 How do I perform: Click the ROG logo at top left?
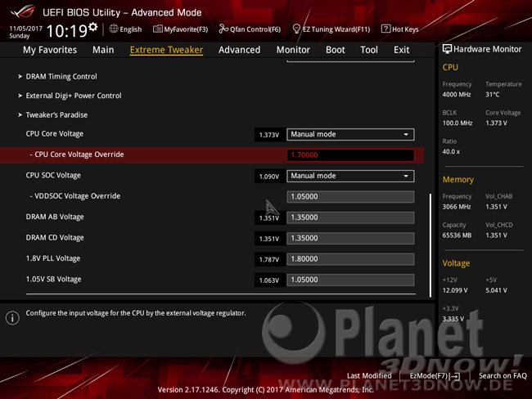coord(22,11)
